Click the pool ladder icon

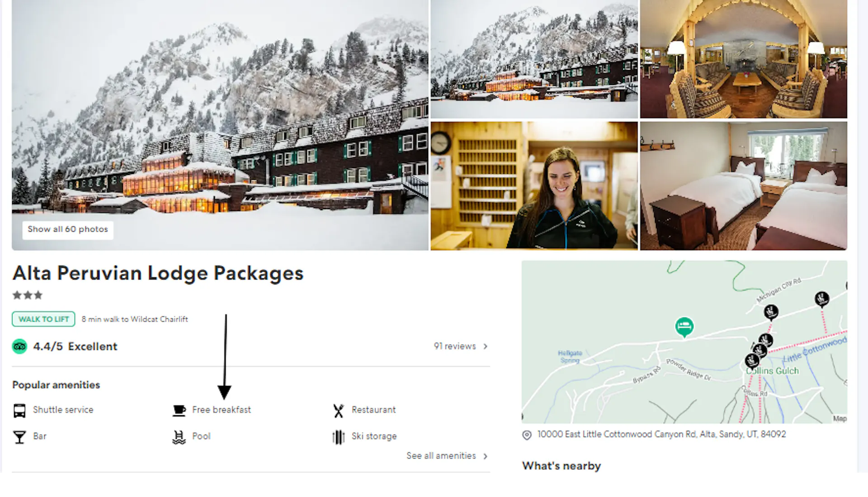179,437
